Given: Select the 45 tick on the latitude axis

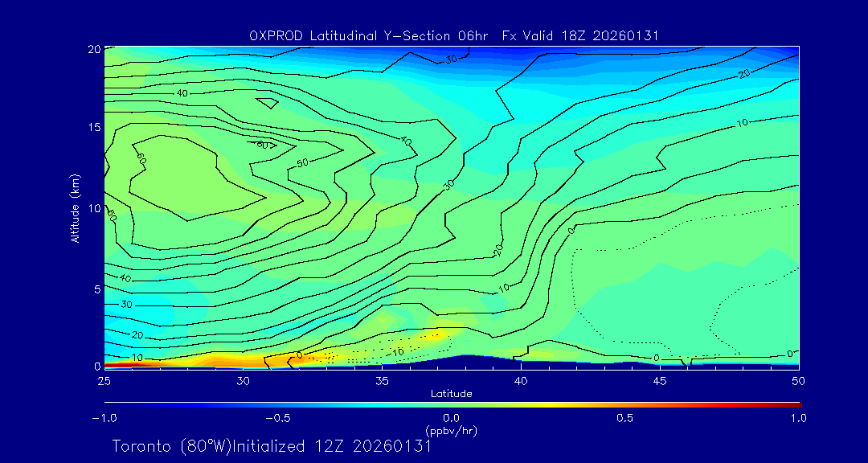Looking at the screenshot, I should pyautogui.click(x=660, y=380).
